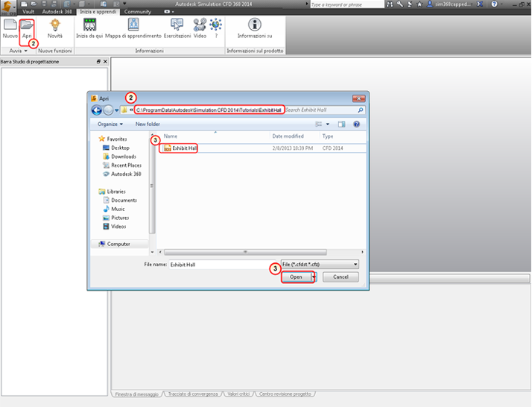Click the blue help question mark in title bar
This screenshot has width=532, height=407.
[x=494, y=4]
